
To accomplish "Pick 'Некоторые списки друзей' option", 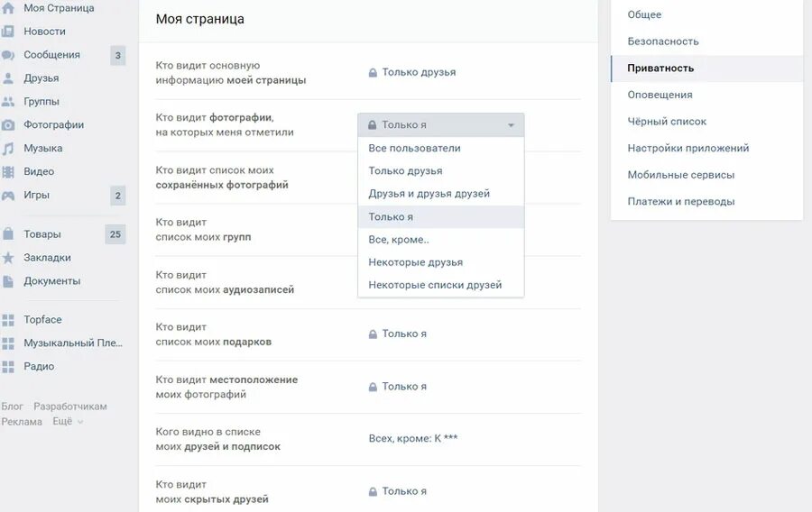I will (435, 285).
